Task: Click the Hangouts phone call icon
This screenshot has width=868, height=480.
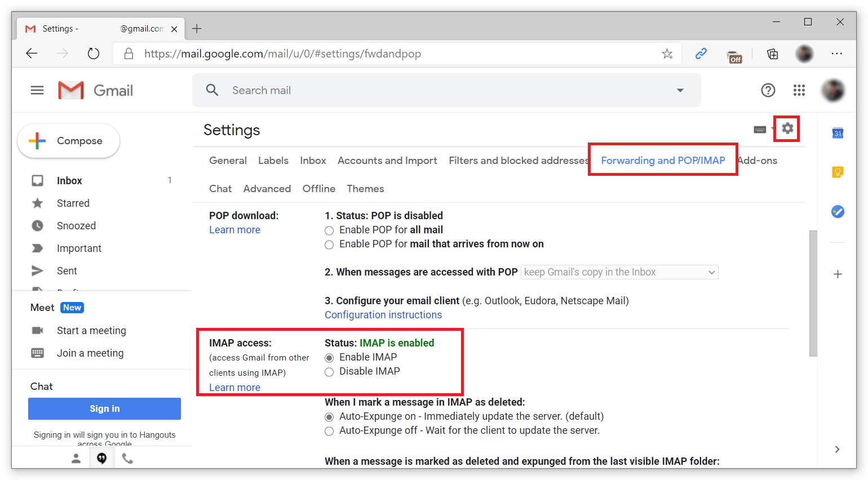Action: [x=128, y=459]
